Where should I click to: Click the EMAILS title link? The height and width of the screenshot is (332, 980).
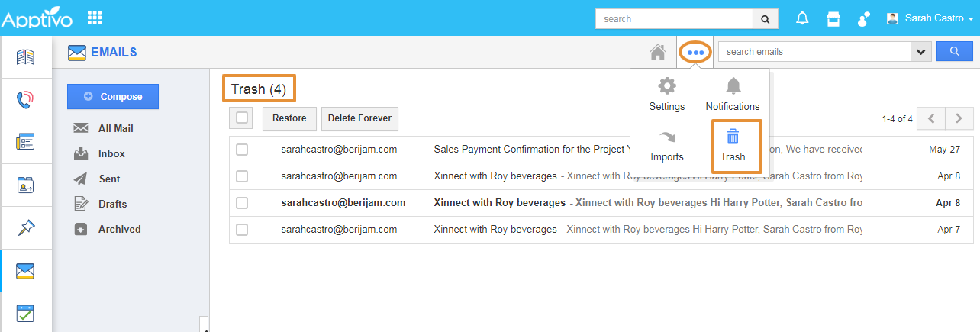(114, 53)
